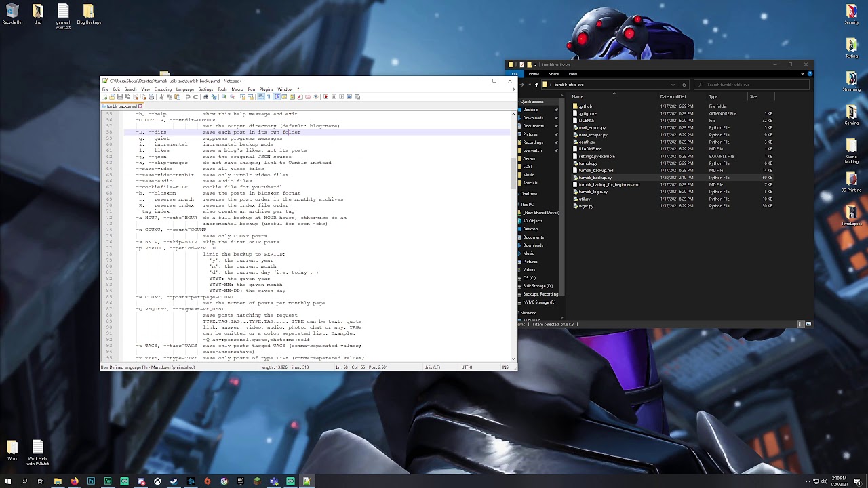Screen dimensions: 868x488
Task: Open the Home ribbon tab in File Explorer
Action: point(534,74)
